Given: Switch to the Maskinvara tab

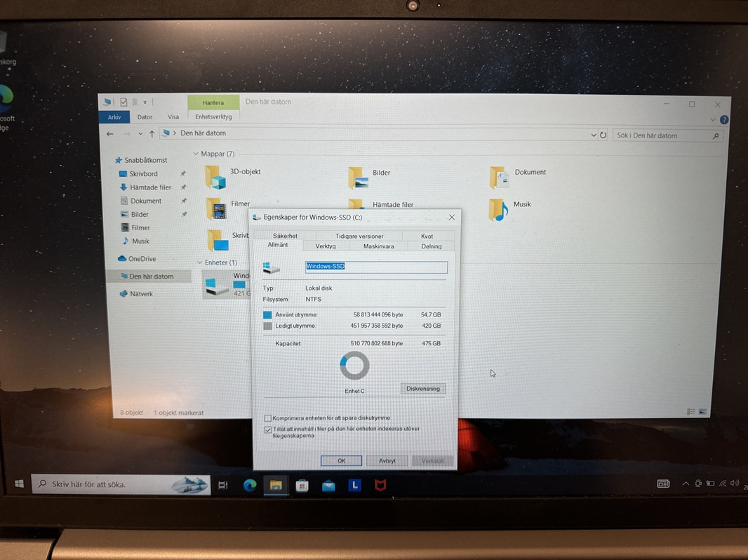Looking at the screenshot, I should click(378, 246).
